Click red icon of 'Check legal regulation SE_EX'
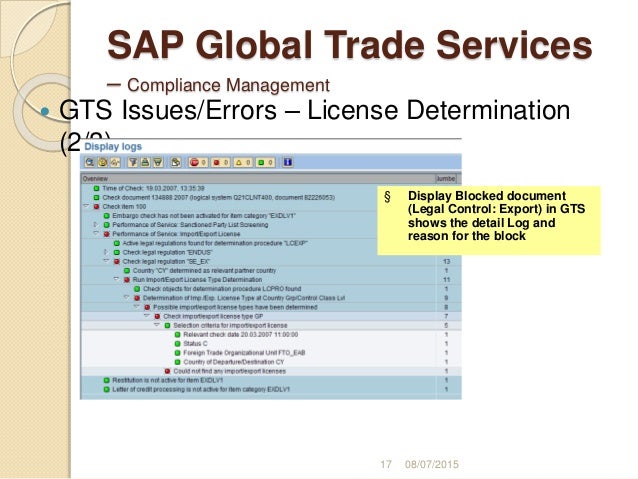Screen dimensions: 638x479 coord(117,262)
